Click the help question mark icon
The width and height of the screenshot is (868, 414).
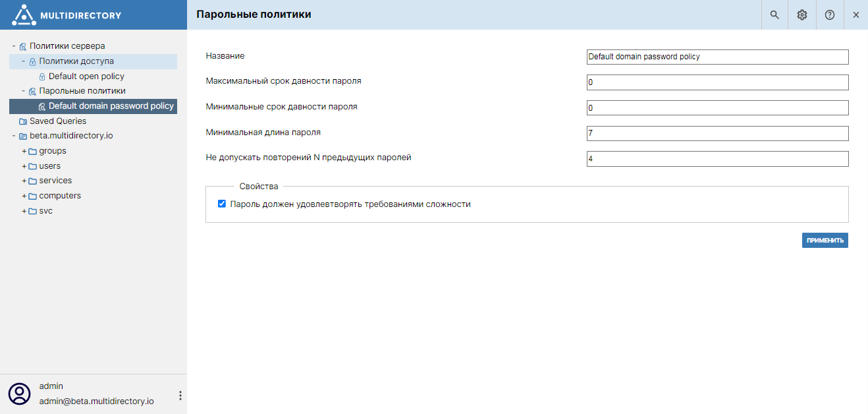point(830,15)
